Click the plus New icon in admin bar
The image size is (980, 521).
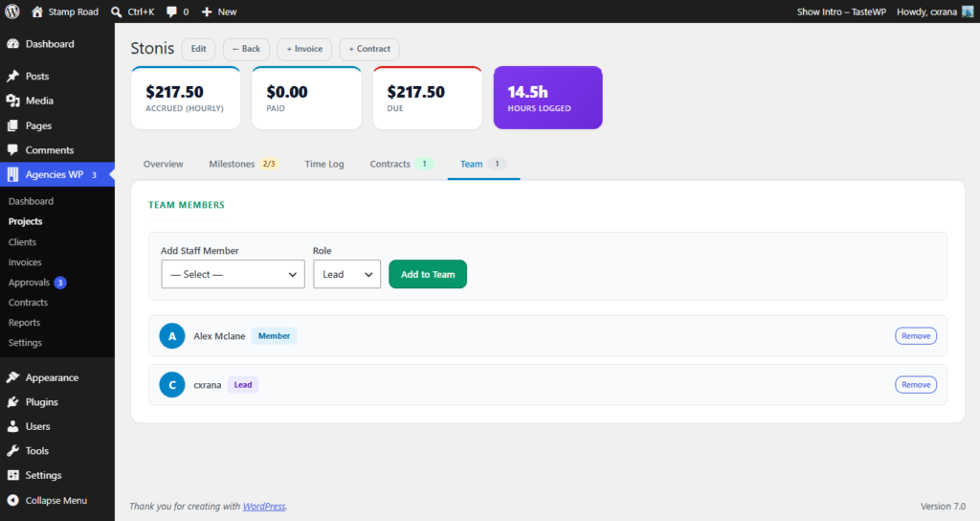click(207, 11)
